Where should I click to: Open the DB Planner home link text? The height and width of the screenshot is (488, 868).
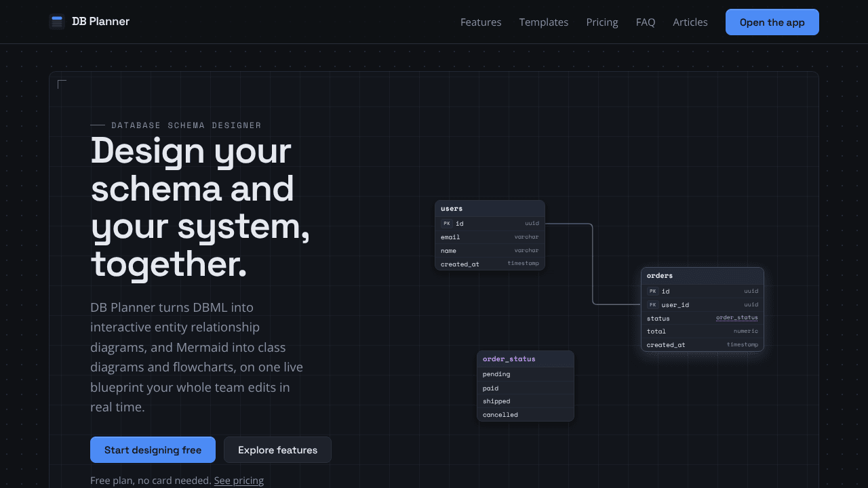pos(100,22)
